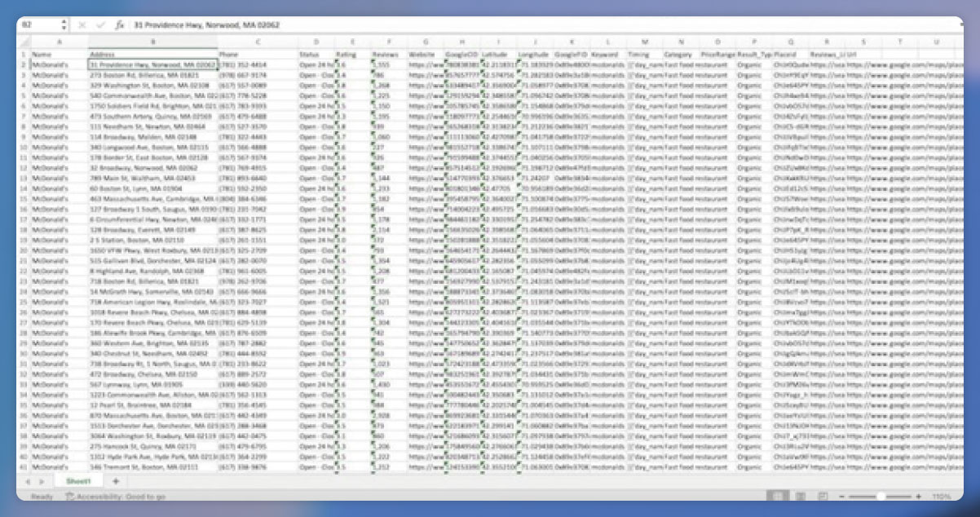Select cell 275 Hancock St, Quincy, MA 02170
The image size is (980, 517).
point(152,447)
